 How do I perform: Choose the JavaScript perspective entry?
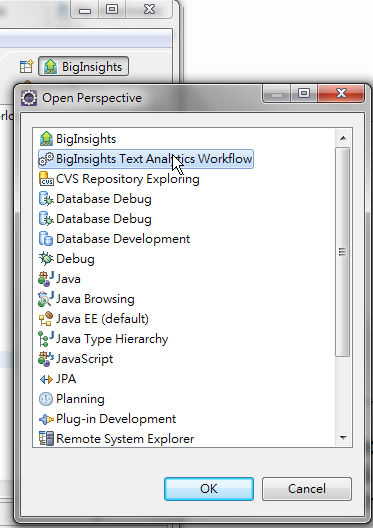(76, 359)
